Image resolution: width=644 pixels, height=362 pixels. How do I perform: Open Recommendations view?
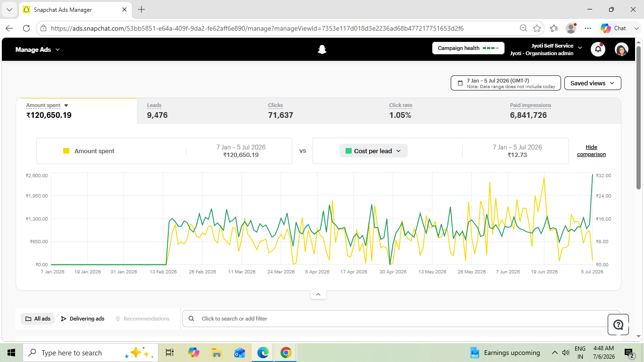click(142, 319)
